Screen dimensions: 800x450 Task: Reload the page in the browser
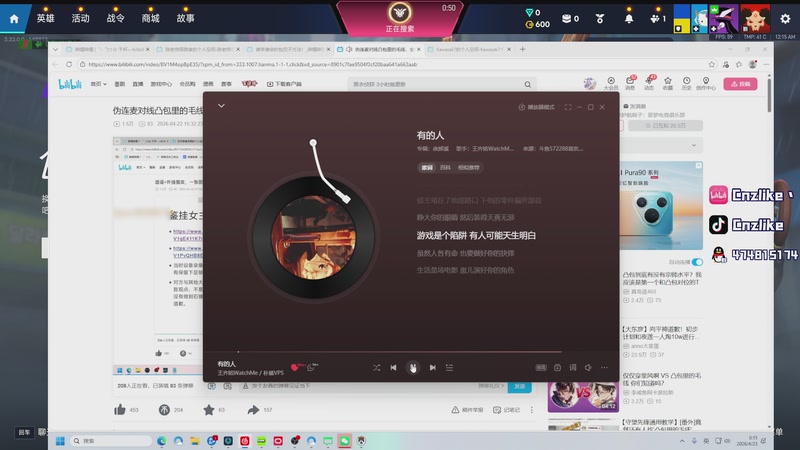coord(69,64)
